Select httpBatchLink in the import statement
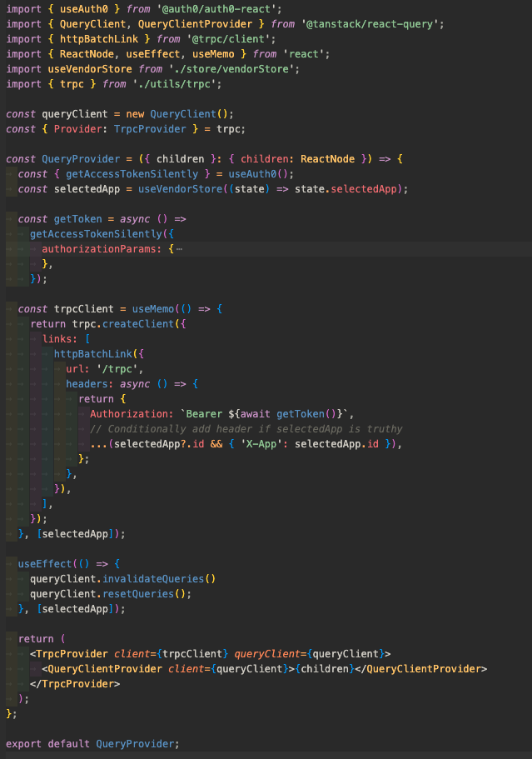Viewport: 532px width, 759px height. tap(99, 39)
